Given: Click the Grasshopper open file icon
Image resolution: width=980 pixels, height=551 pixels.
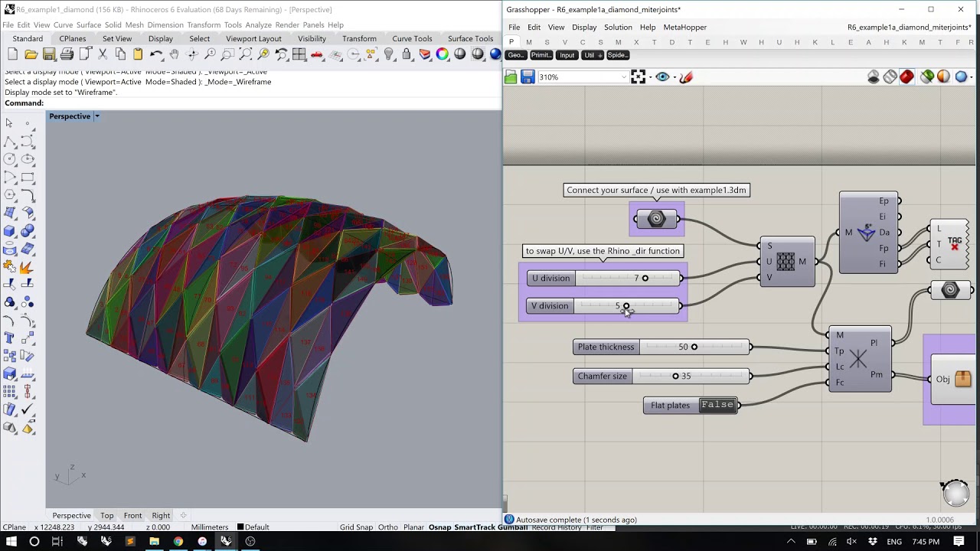Looking at the screenshot, I should click(511, 77).
